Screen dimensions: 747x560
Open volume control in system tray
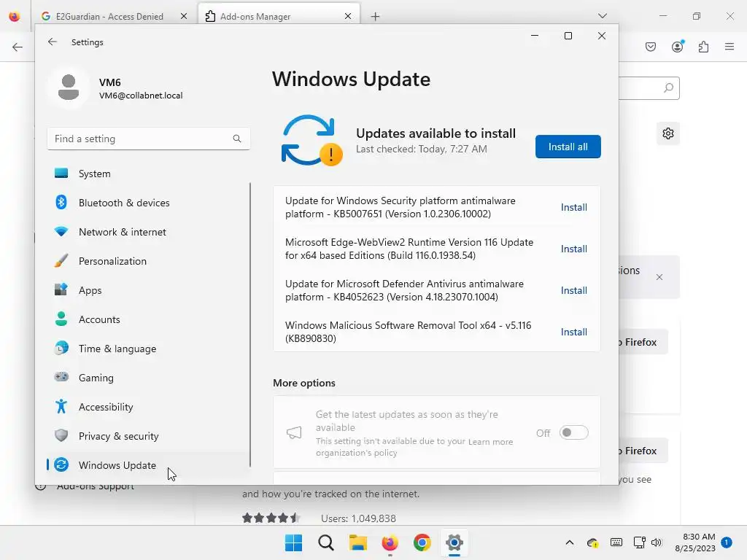[657, 542]
